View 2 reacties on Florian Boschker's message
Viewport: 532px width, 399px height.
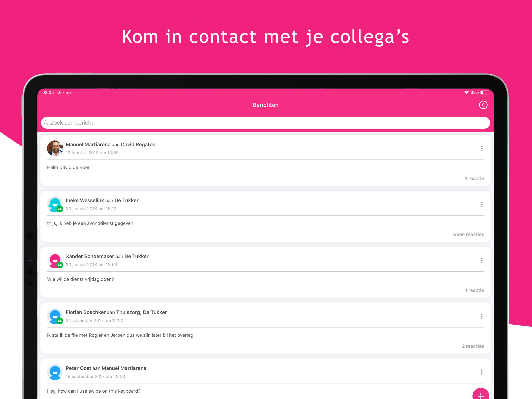click(473, 346)
